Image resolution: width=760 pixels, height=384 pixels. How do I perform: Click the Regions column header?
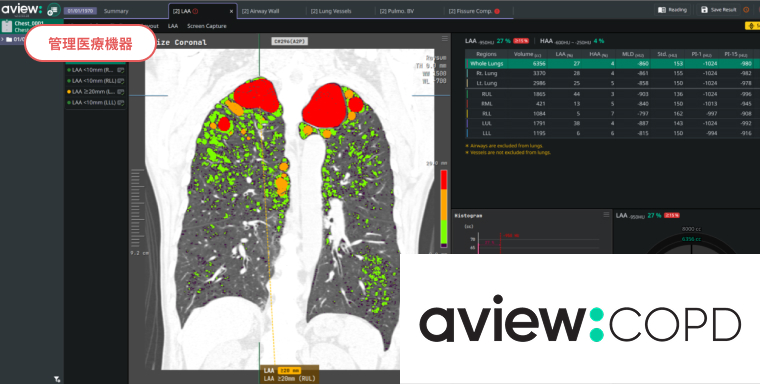click(x=486, y=54)
